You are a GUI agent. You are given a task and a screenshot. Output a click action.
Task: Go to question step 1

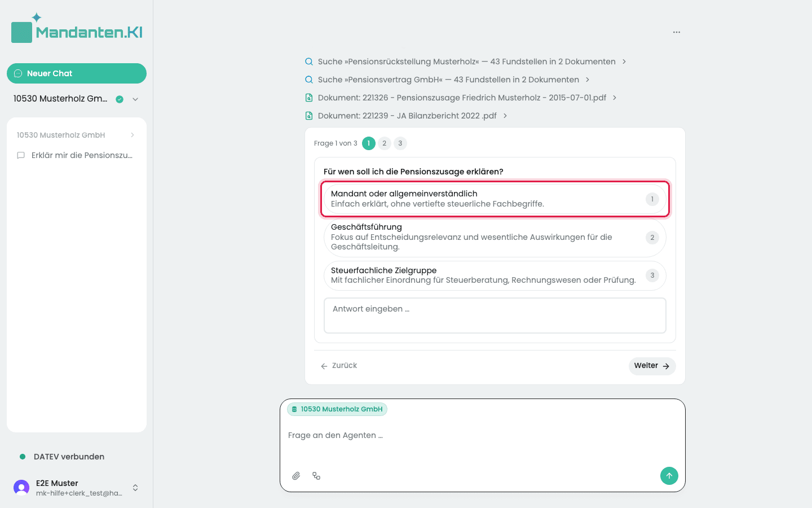point(369,143)
